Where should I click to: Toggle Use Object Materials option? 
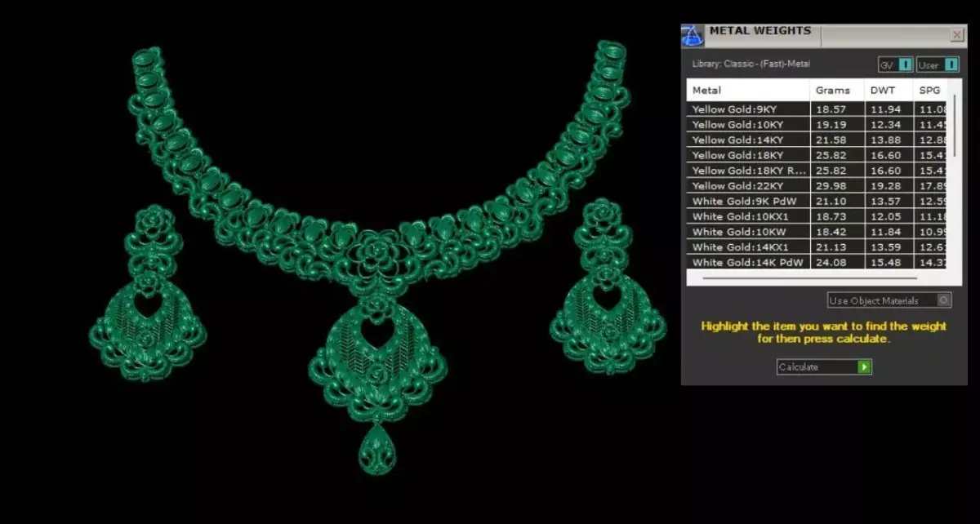point(889,300)
